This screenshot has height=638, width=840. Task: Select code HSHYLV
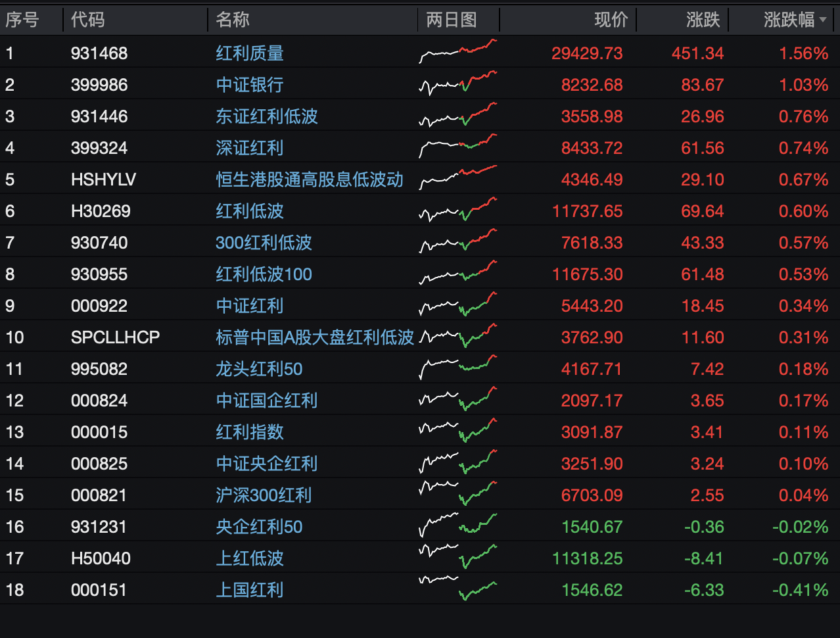pyautogui.click(x=104, y=180)
